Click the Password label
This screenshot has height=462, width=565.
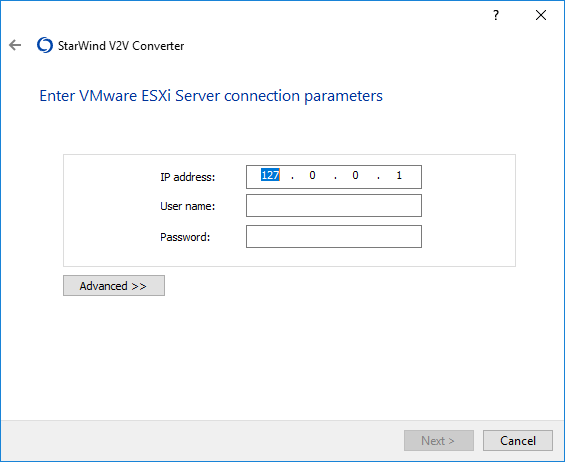(x=185, y=237)
